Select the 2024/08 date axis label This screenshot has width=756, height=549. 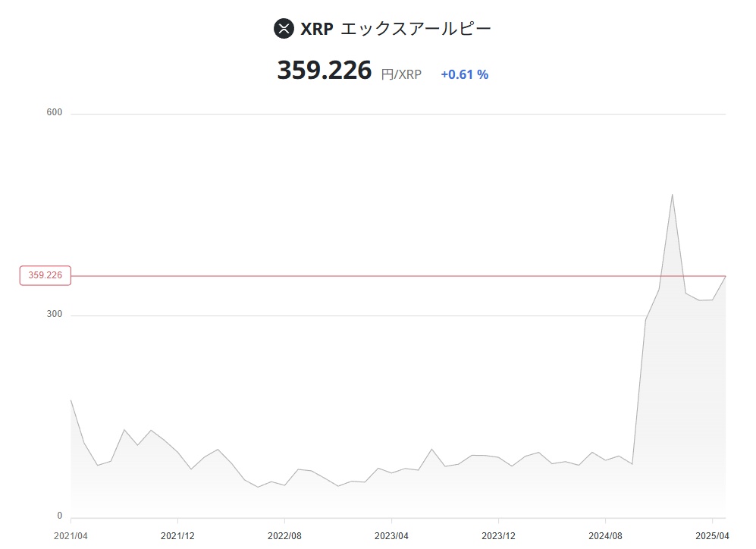(606, 536)
